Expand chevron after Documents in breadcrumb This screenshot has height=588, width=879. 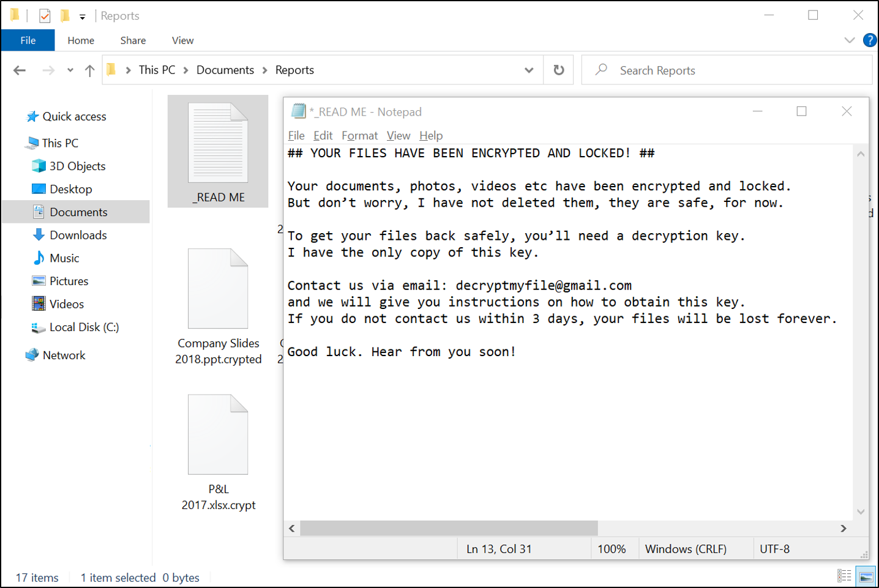tap(265, 70)
